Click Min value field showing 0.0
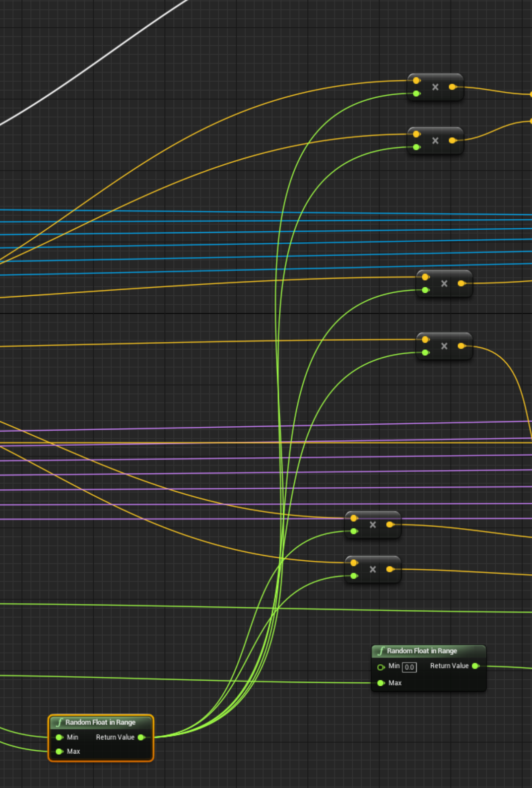The width and height of the screenshot is (532, 788). click(409, 667)
